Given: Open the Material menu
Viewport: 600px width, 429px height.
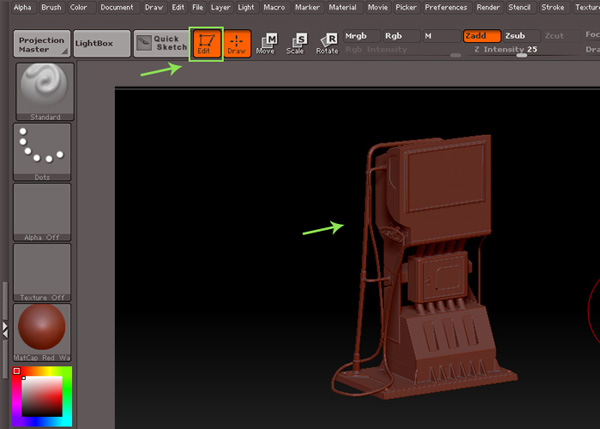Looking at the screenshot, I should (x=342, y=7).
